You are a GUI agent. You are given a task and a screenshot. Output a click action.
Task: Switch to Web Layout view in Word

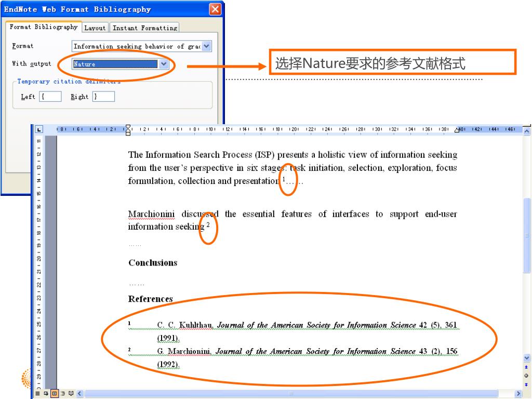[x=46, y=394]
